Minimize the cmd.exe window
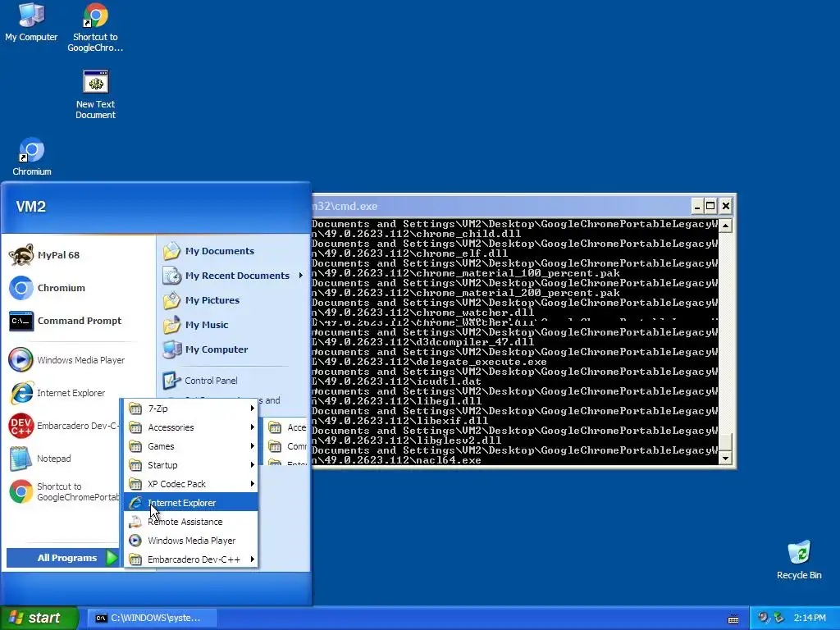This screenshot has height=630, width=840. [697, 206]
